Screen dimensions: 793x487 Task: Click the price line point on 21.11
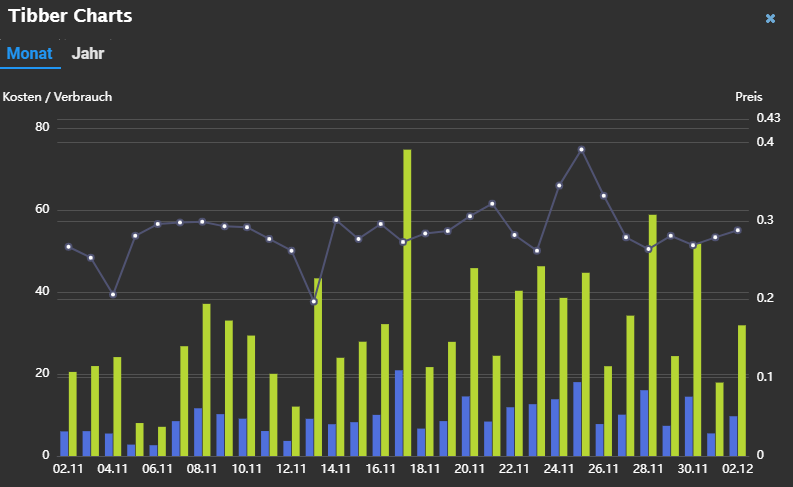(492, 204)
